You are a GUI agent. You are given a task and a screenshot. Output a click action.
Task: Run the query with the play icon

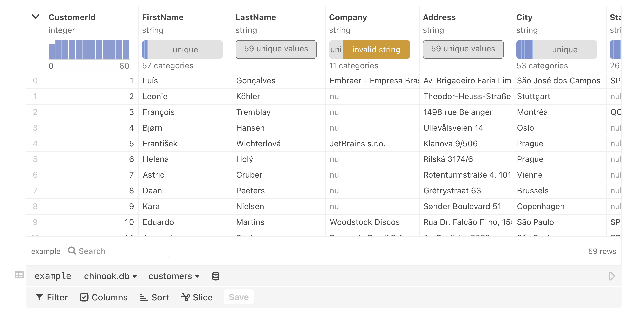pyautogui.click(x=612, y=276)
